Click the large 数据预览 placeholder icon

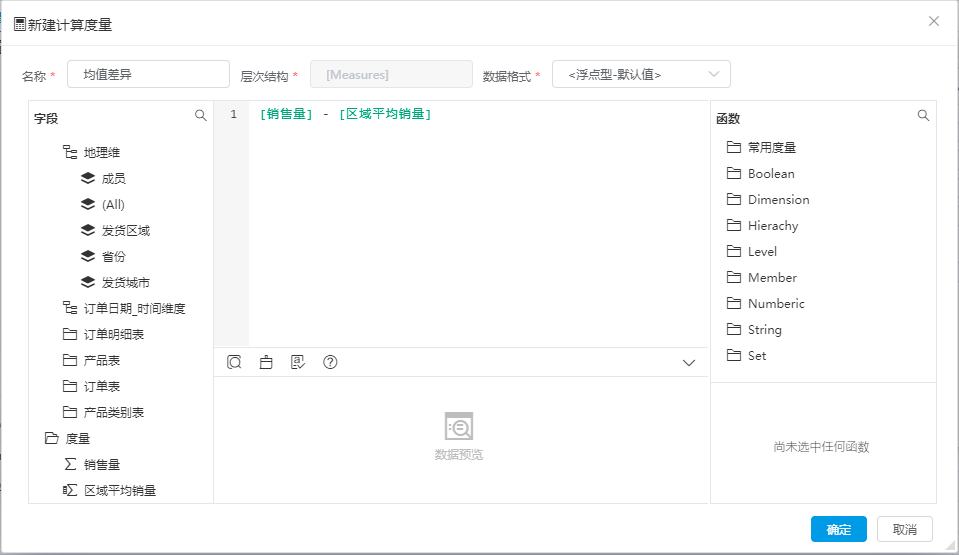[459, 426]
